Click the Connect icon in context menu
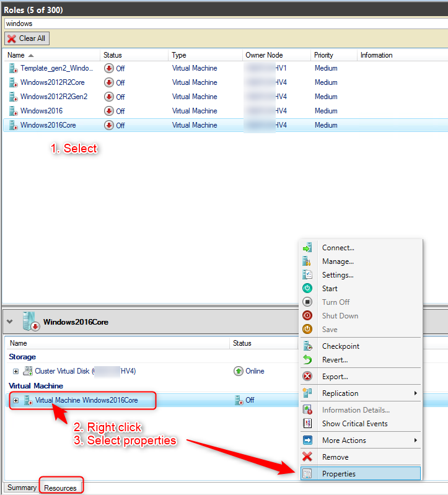448x495 pixels. coord(307,248)
